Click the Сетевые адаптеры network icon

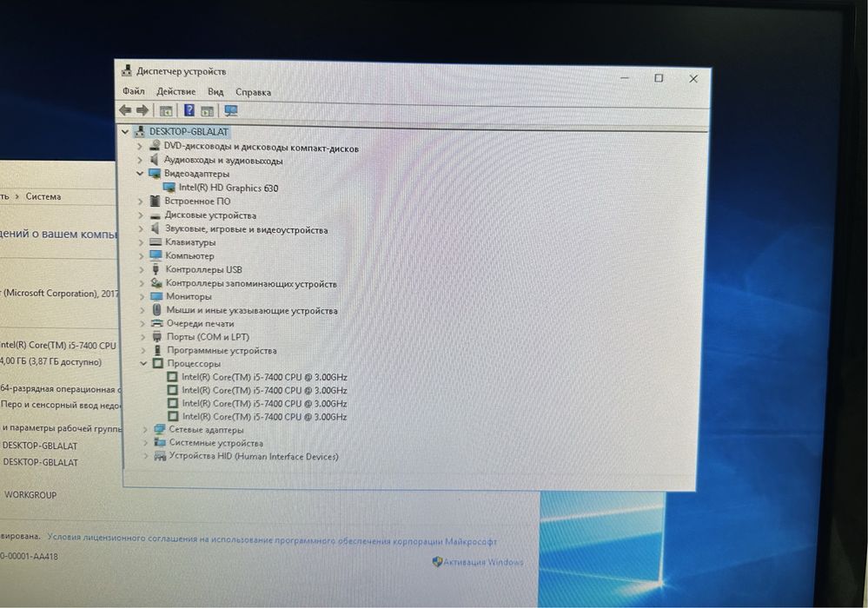pyautogui.click(x=159, y=429)
